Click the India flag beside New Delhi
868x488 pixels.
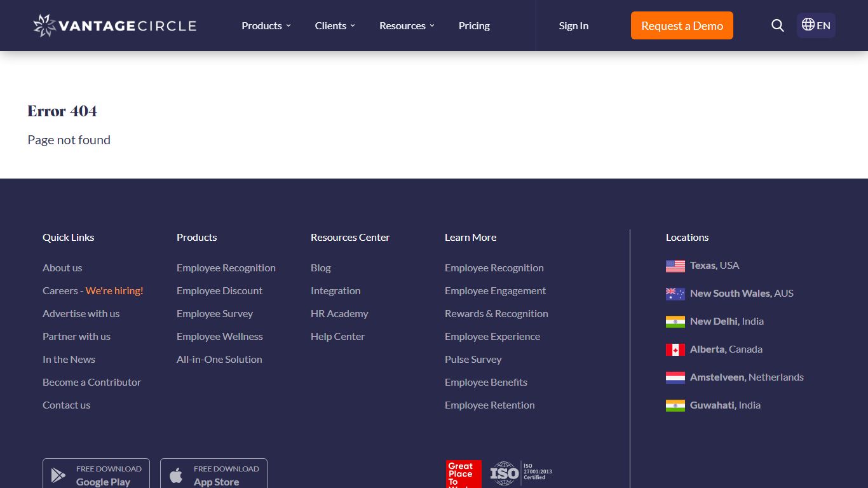[x=675, y=322]
